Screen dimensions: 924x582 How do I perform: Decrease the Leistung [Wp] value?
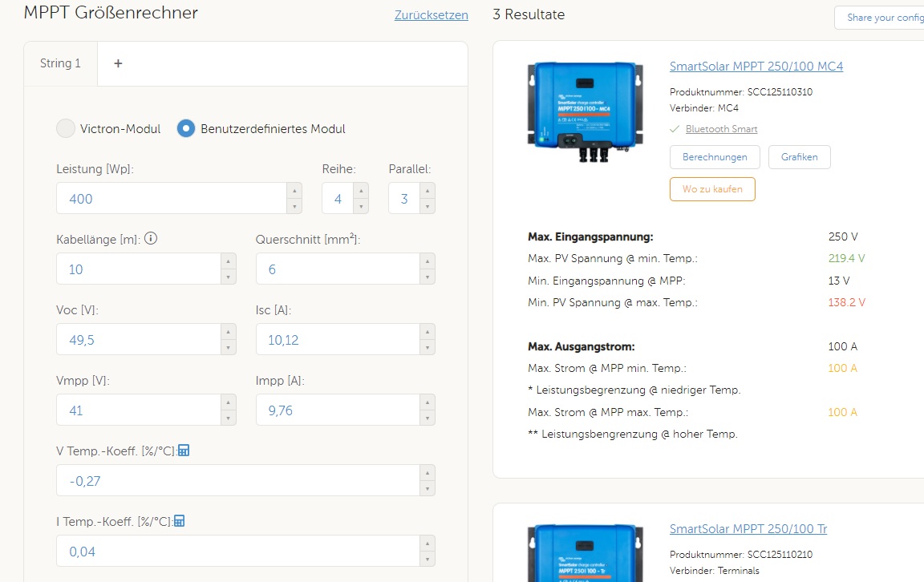(294, 206)
